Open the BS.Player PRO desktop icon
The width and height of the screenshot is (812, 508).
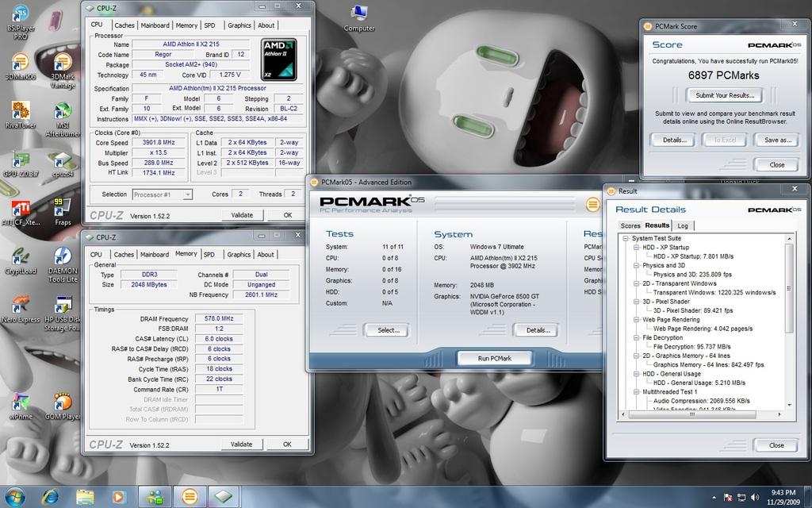tap(21, 22)
